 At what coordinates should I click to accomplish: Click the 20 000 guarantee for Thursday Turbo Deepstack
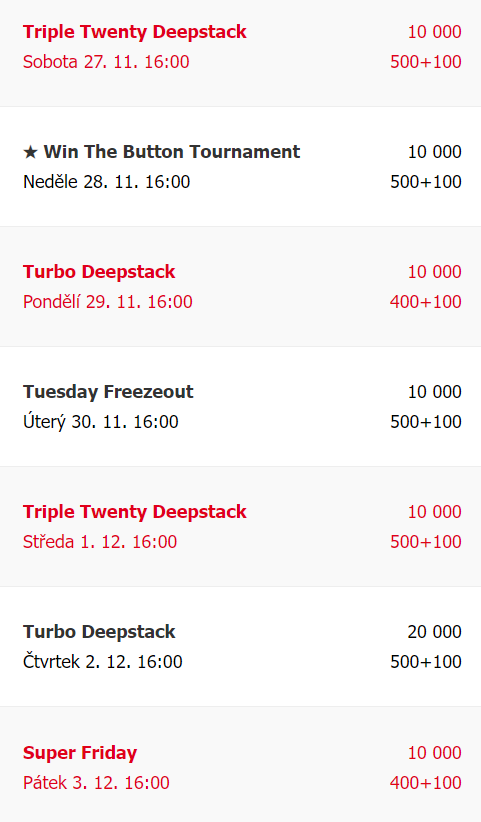coord(434,632)
